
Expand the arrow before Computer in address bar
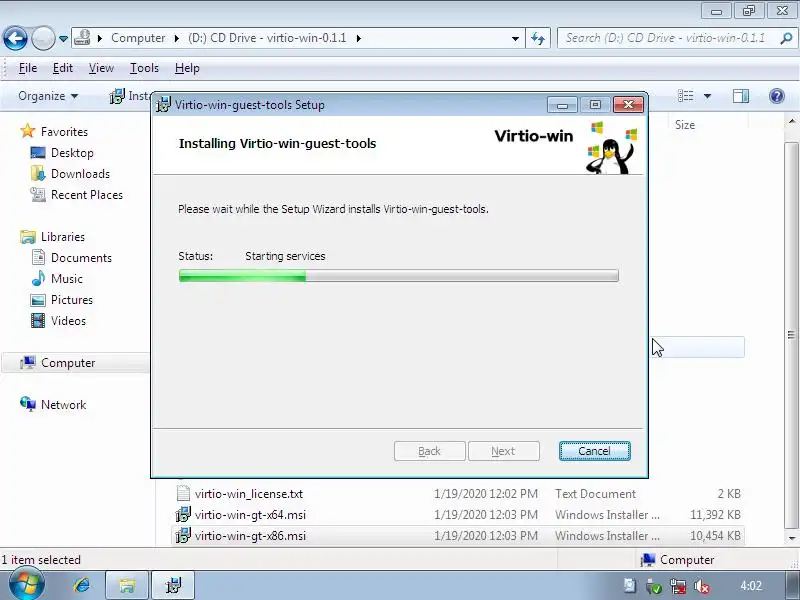[x=100, y=38]
